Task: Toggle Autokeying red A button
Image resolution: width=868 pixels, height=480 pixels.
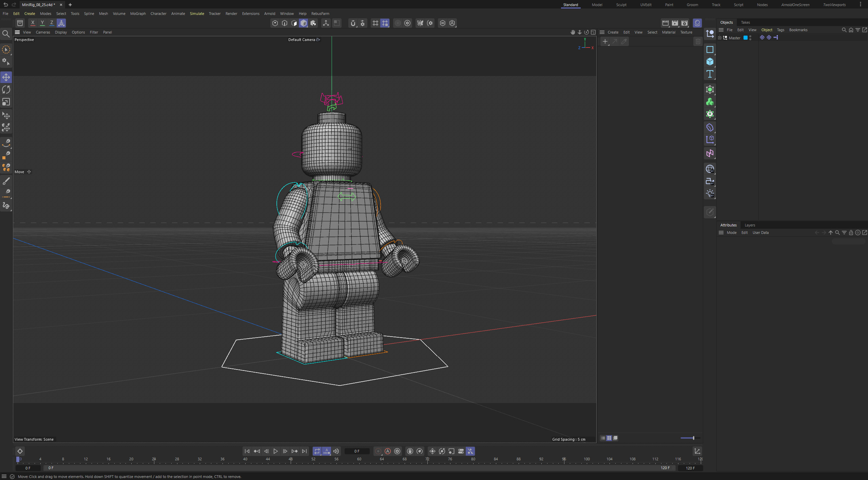Action: [x=388, y=451]
